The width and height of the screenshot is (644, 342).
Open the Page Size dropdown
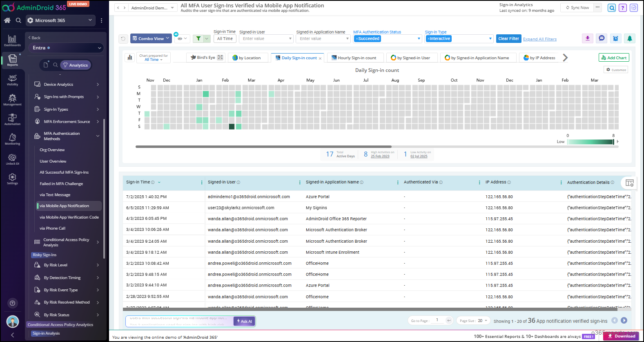coord(473,321)
